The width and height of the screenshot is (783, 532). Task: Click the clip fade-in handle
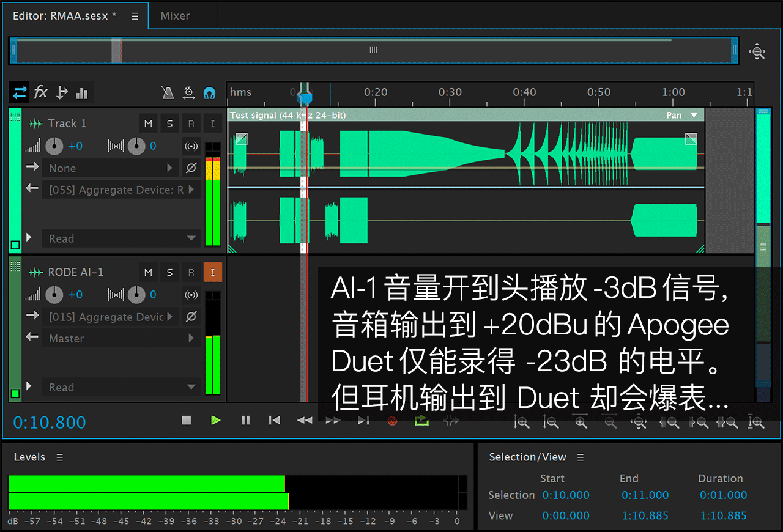pyautogui.click(x=242, y=139)
